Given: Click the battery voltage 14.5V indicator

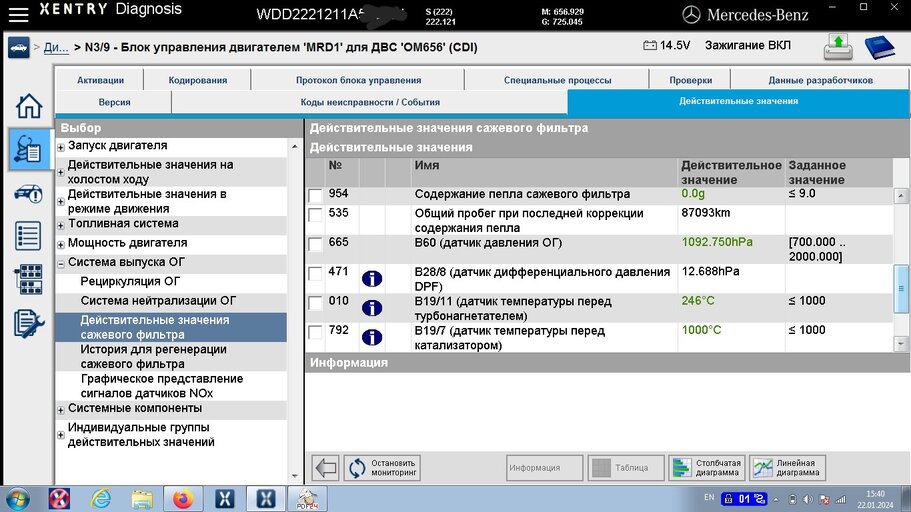Looking at the screenshot, I should pyautogui.click(x=666, y=45).
